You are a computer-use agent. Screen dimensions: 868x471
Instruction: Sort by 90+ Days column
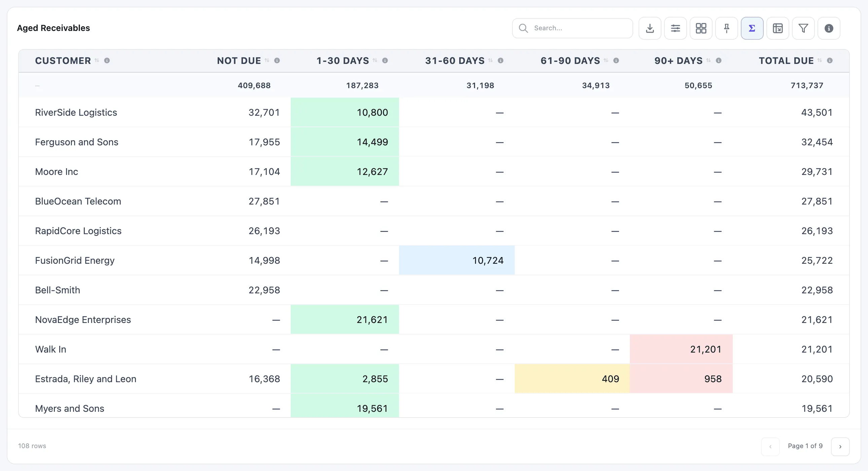coord(709,60)
